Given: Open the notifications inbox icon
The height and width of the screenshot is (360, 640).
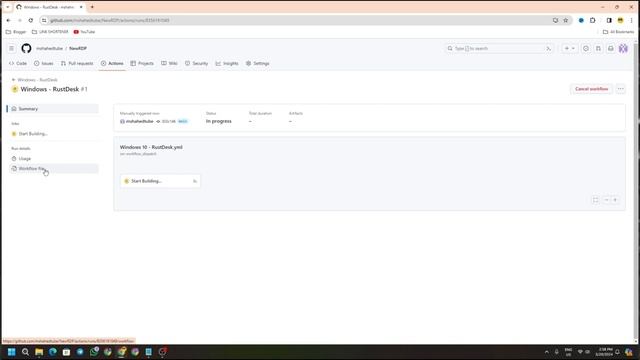Looking at the screenshot, I should (611, 48).
